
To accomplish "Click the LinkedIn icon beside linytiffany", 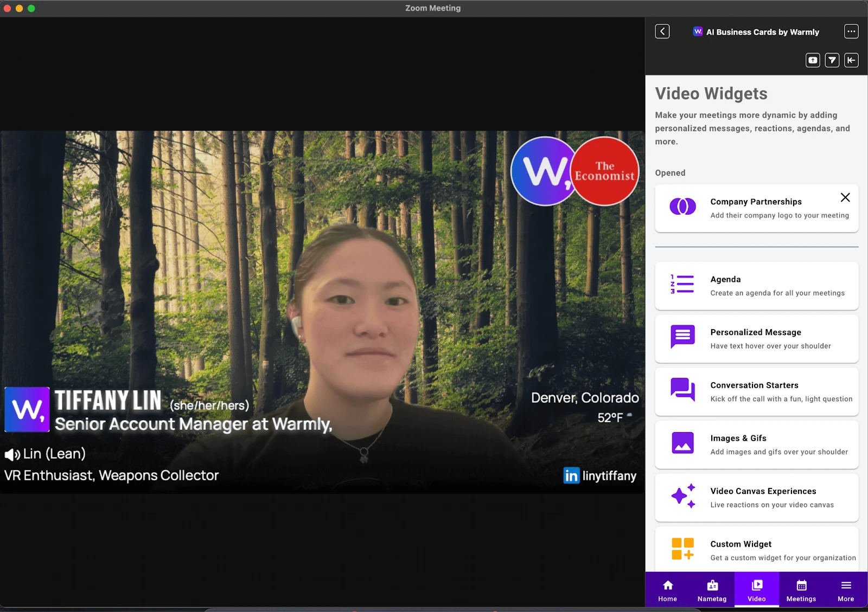I will [571, 475].
